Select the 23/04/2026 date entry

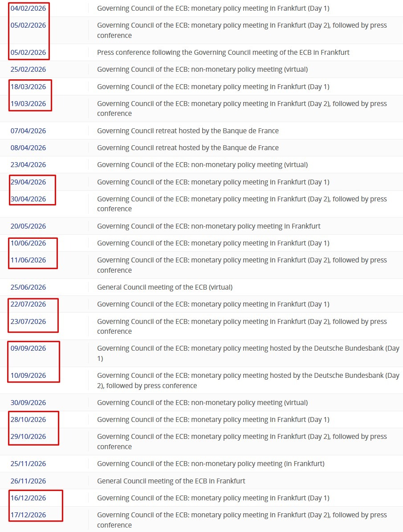click(x=28, y=164)
